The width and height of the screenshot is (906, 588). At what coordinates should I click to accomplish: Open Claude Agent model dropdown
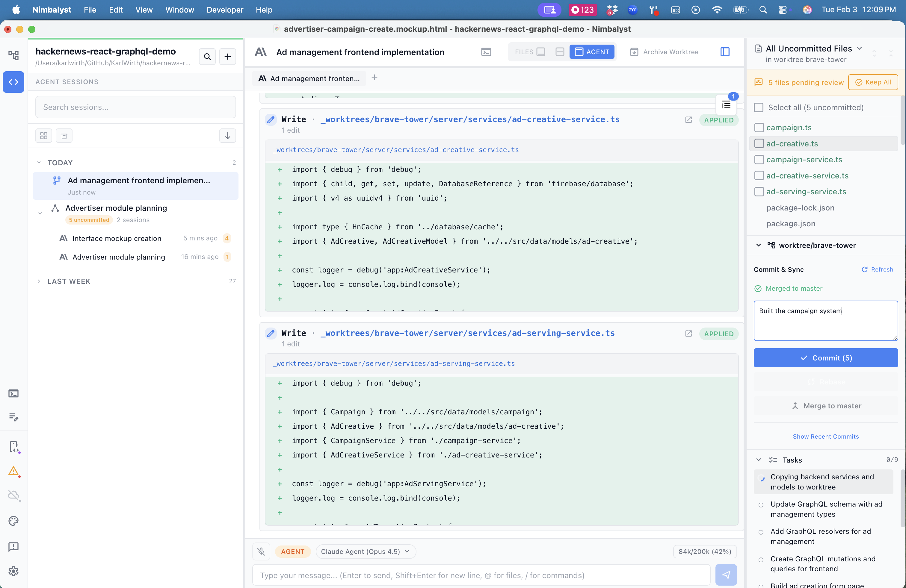[x=366, y=551]
